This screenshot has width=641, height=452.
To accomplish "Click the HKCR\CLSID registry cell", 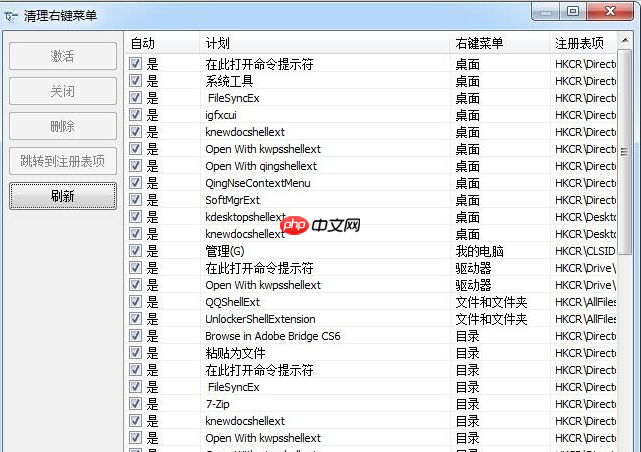I will coord(585,251).
